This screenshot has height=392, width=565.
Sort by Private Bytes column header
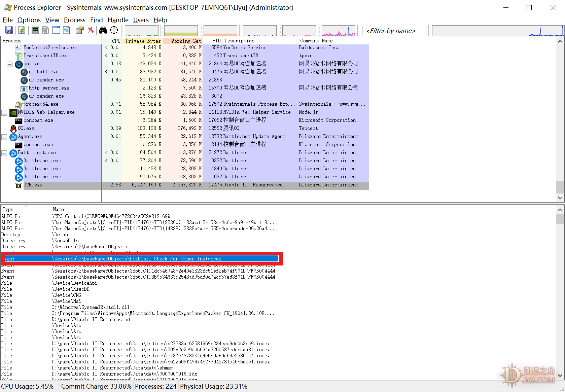pos(142,41)
